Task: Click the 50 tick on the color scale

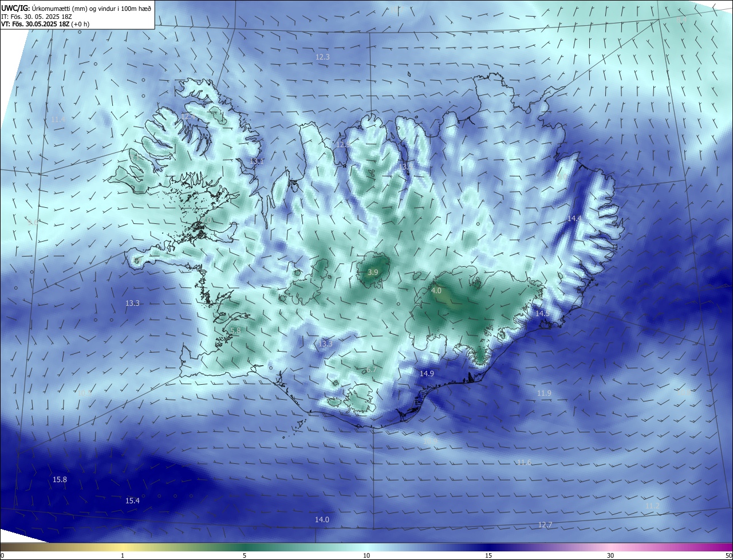Action: coord(728,555)
